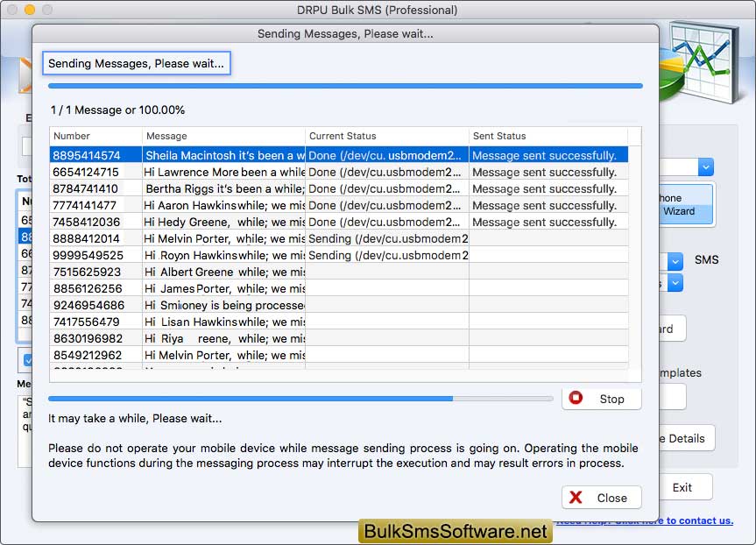
Task: Click the '1 / 1 Message or 100.00%' text
Action: click(x=117, y=110)
